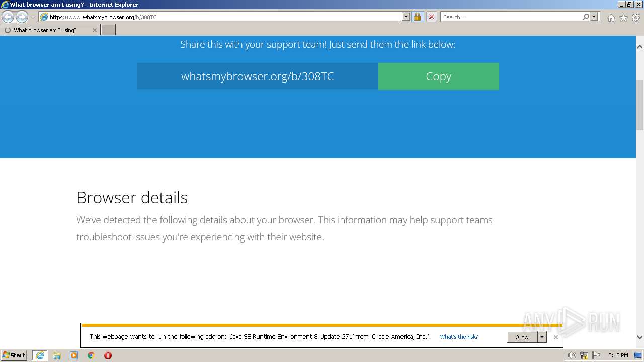Screen dimensions: 644x362
Task: Click Allow for the Java add-on
Action: (x=522, y=337)
